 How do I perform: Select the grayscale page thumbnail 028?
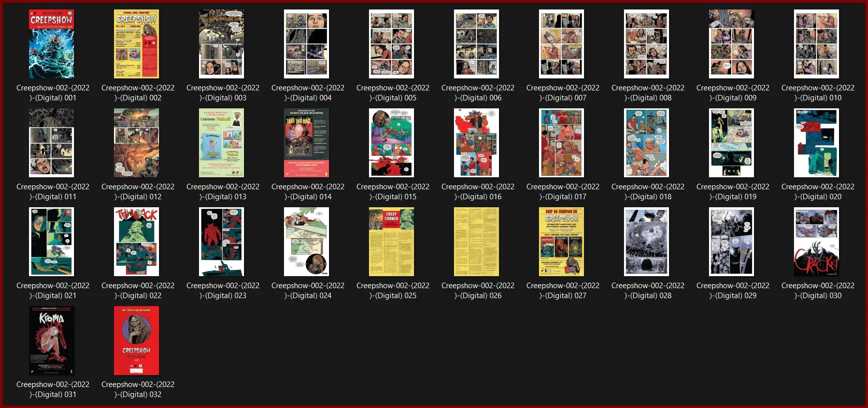646,242
